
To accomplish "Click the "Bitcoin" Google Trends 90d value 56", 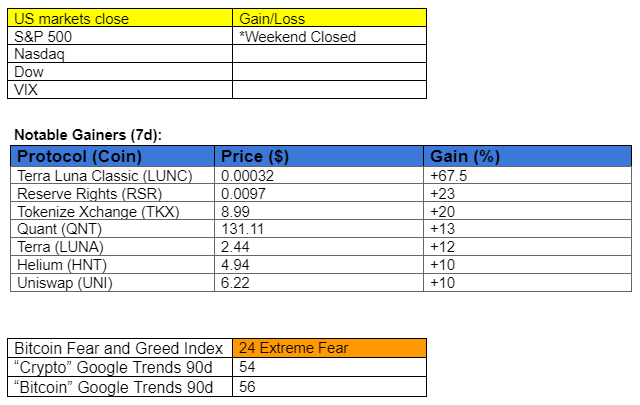I will click(329, 387).
